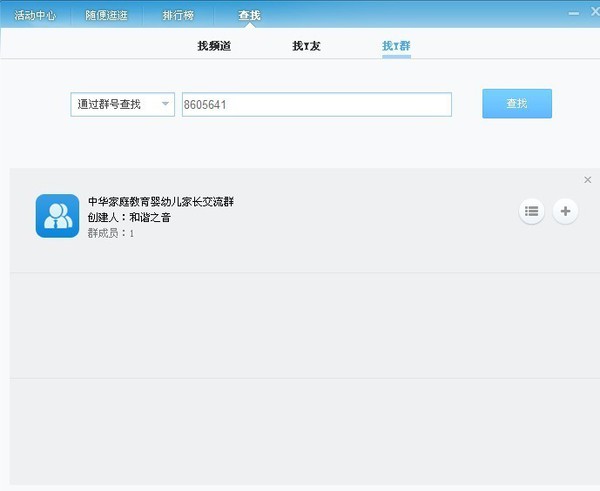
Task: Select the 找Y群 tab
Action: 396,46
